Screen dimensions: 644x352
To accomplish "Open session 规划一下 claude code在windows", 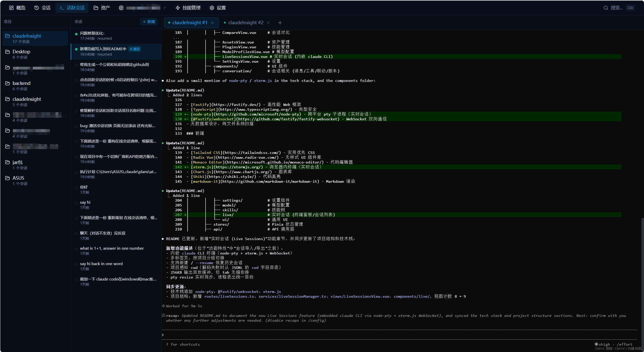I will pyautogui.click(x=116, y=281).
